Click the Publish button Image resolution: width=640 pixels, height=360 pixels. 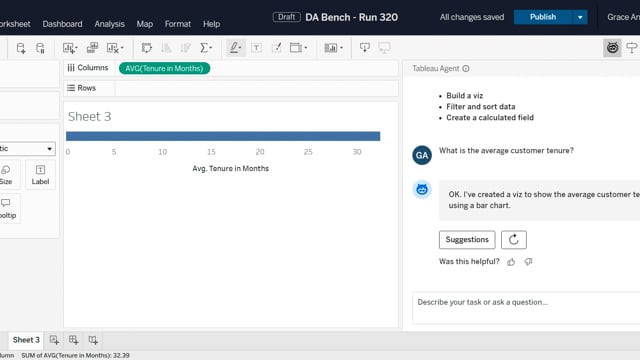pyautogui.click(x=543, y=17)
